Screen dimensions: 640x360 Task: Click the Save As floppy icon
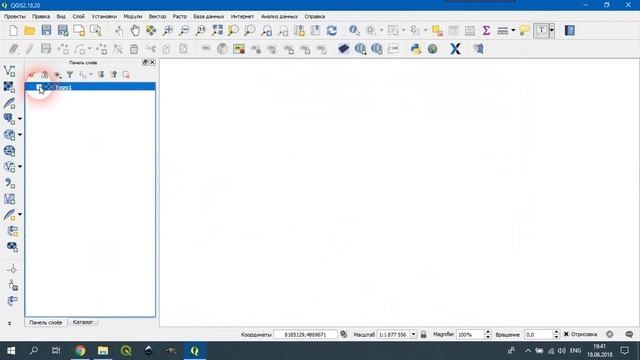63,31
